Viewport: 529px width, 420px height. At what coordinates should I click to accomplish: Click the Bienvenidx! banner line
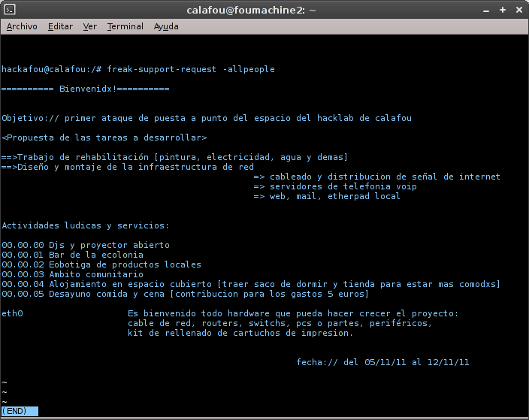[86, 89]
